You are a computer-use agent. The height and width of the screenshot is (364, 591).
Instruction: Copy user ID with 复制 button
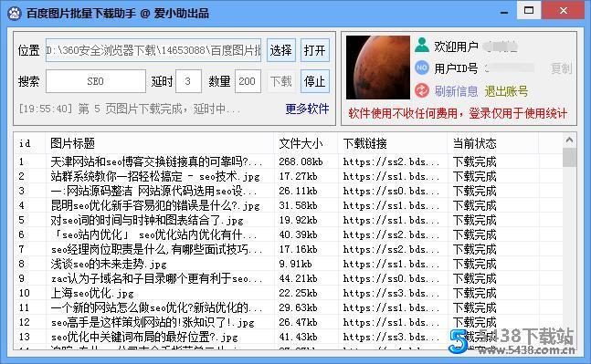point(561,68)
